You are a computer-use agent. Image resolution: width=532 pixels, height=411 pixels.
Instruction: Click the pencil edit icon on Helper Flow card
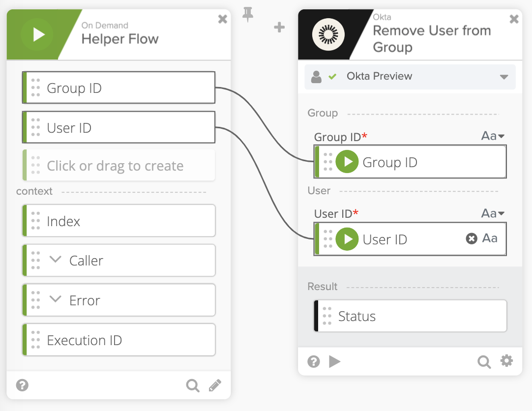[215, 385]
